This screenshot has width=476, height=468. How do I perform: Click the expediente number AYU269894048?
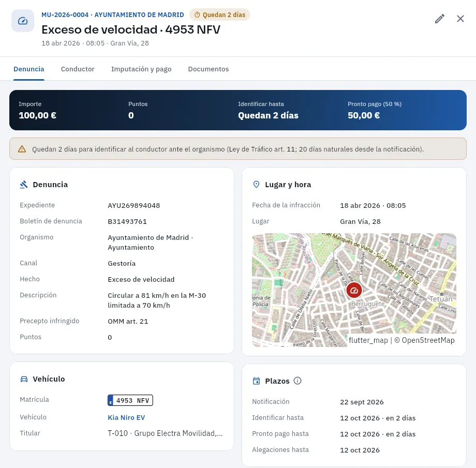(134, 205)
